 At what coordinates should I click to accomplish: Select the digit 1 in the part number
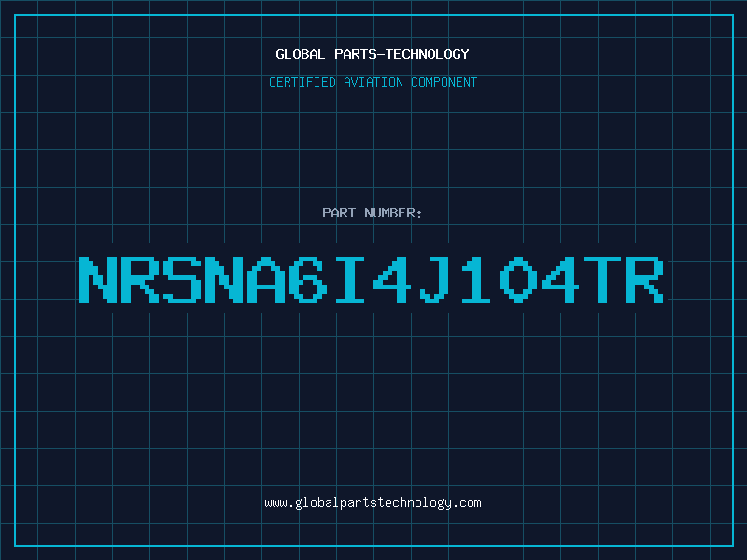[x=475, y=280]
